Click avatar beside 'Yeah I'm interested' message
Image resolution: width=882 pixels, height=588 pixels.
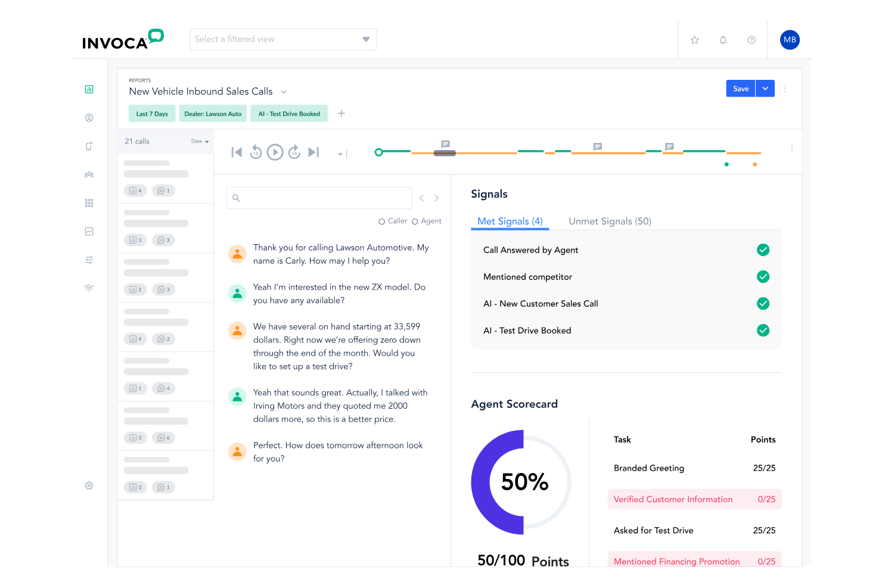237,293
